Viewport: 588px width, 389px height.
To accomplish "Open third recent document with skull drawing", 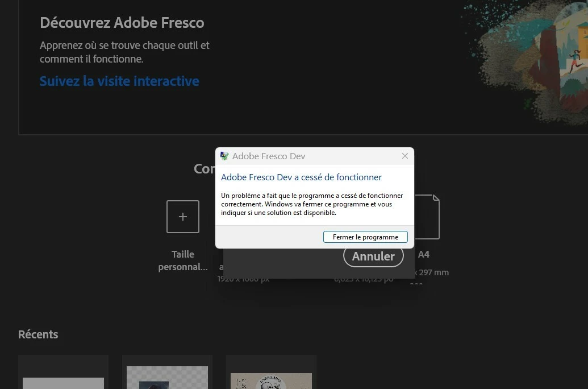I will coord(271,372).
